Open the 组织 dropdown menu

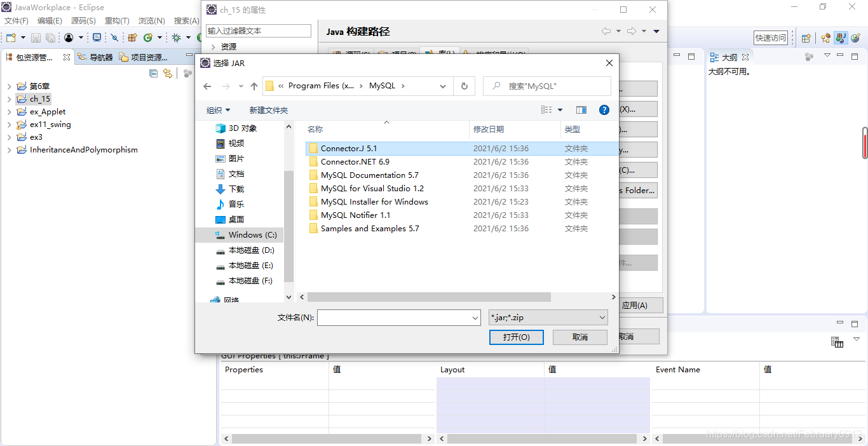tap(218, 111)
